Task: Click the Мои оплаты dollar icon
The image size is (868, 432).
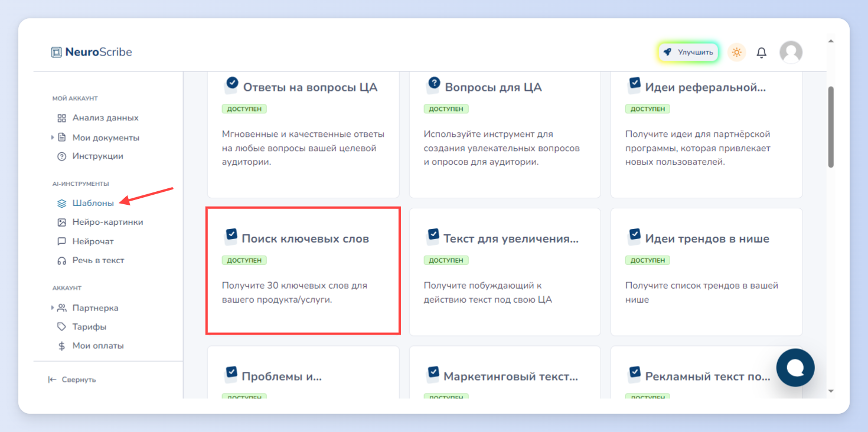Action: tap(61, 346)
